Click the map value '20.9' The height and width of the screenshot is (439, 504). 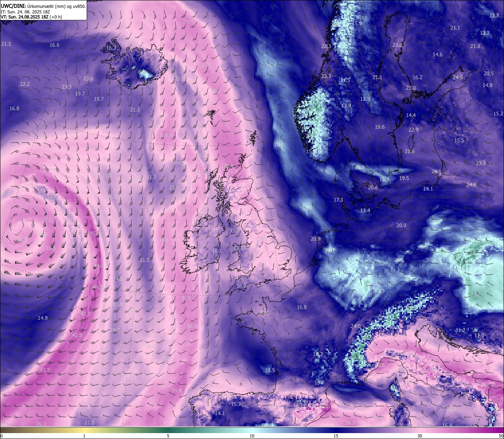315,239
